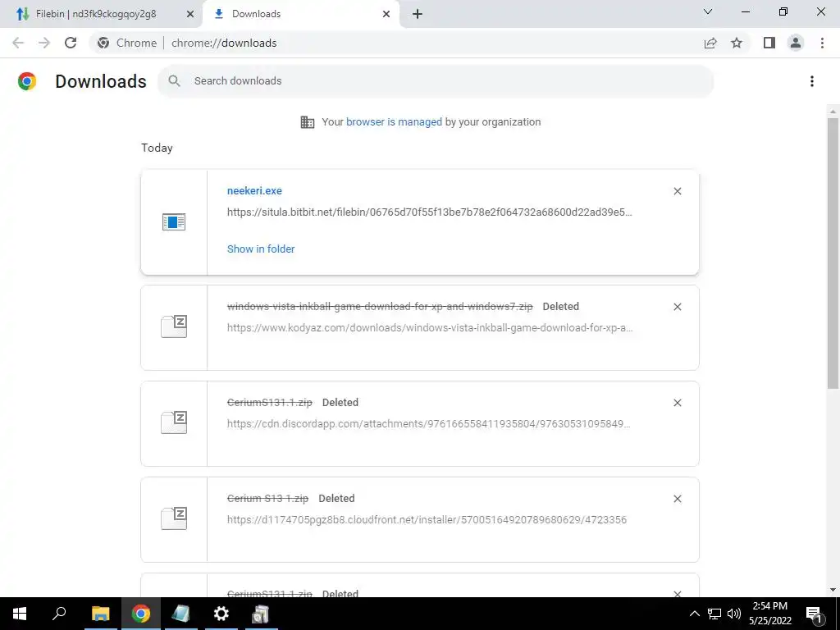Close the Downloads tab

point(386,15)
